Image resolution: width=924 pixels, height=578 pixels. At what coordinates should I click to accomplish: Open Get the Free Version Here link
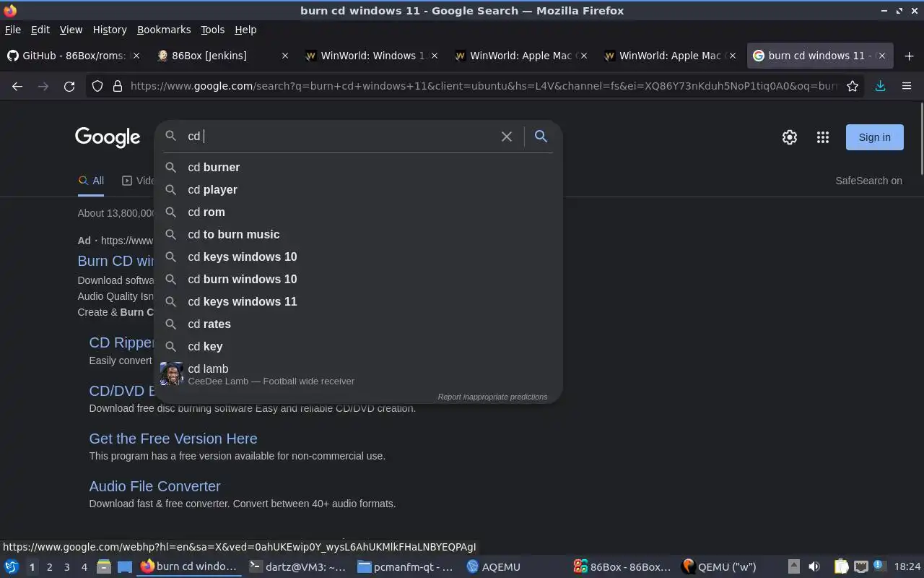click(173, 439)
